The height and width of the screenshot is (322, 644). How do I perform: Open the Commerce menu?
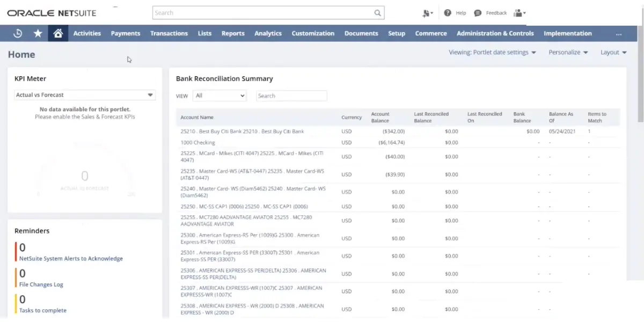431,33
